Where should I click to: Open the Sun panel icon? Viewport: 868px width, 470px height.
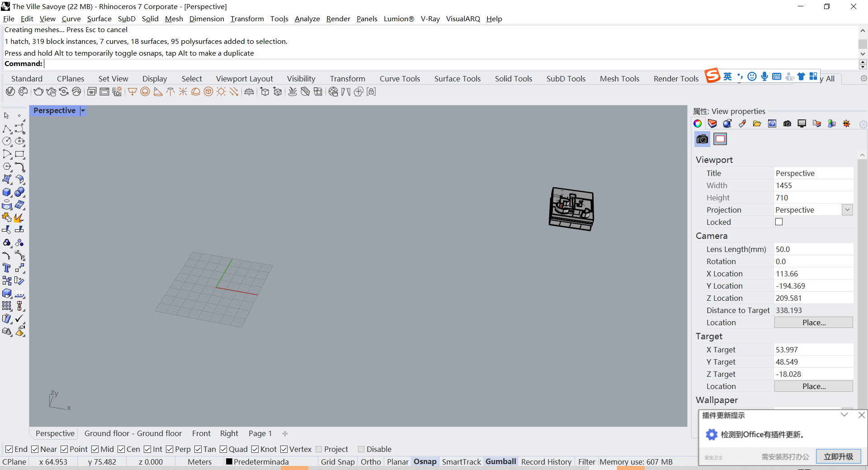point(847,123)
